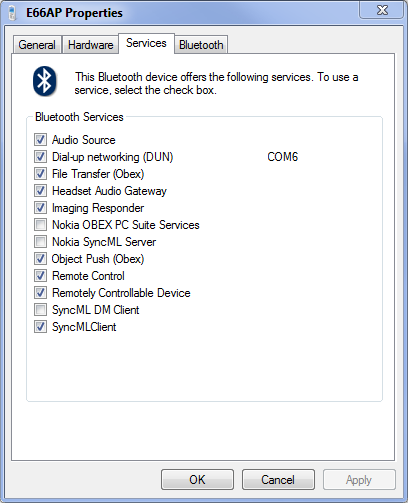The height and width of the screenshot is (503, 408).
Task: Click the Cancel button
Action: (x=278, y=480)
